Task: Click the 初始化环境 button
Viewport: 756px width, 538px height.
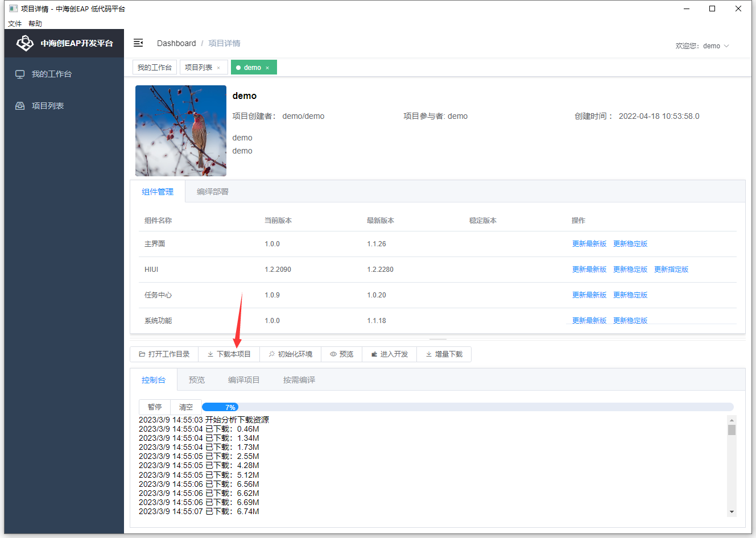Action: coord(290,354)
